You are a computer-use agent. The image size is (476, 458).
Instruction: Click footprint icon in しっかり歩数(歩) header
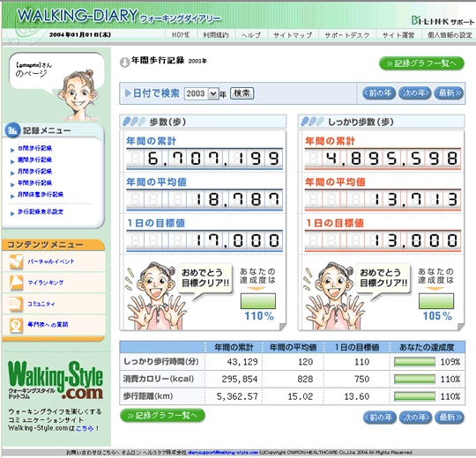click(312, 122)
